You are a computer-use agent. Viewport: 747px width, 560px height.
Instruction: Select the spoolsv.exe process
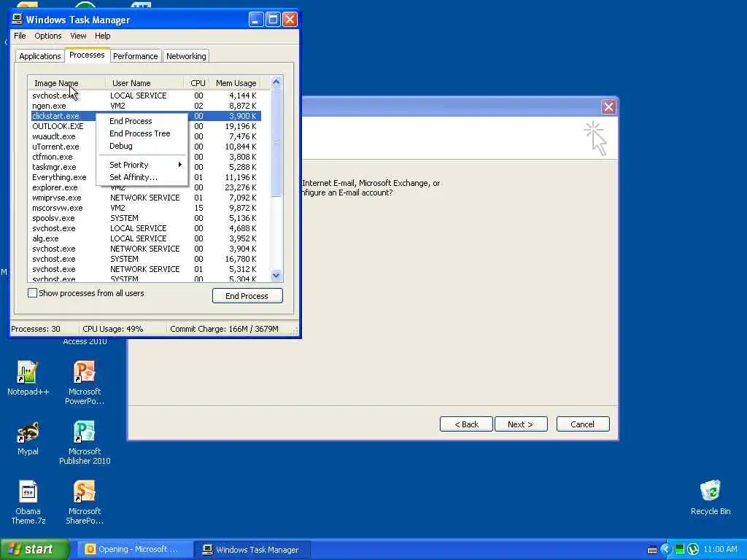(145, 218)
